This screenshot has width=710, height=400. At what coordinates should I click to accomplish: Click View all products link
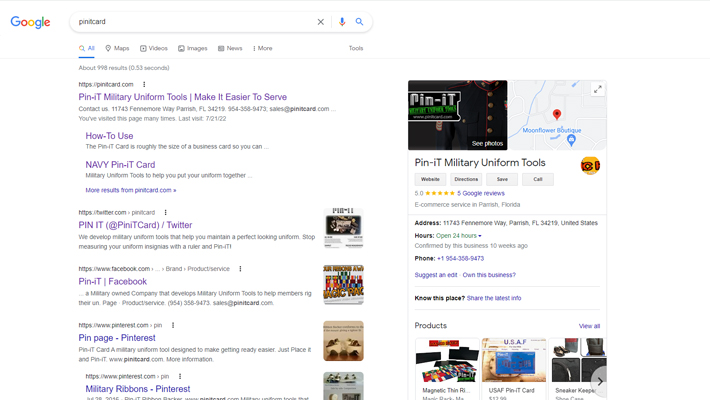(x=589, y=326)
